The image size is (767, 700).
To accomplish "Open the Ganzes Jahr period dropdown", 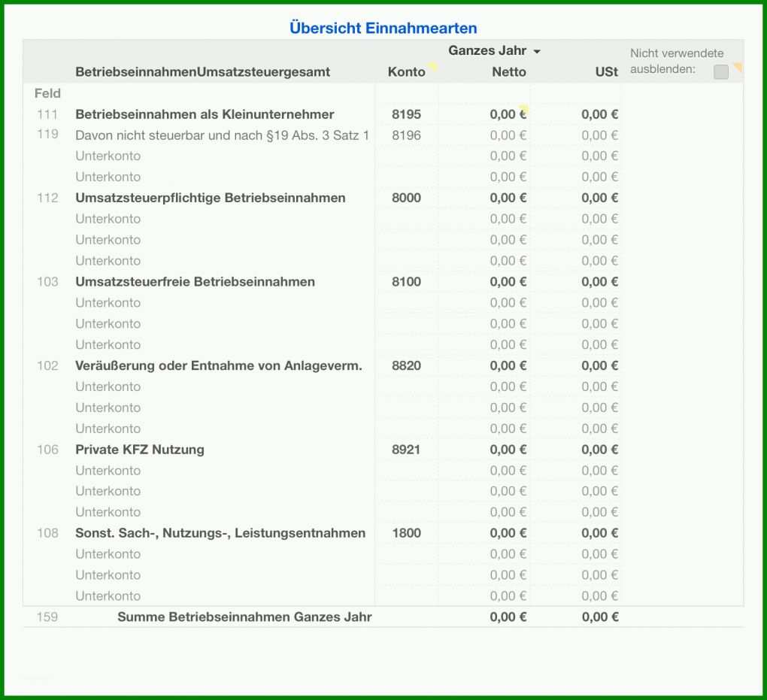I will click(x=494, y=51).
